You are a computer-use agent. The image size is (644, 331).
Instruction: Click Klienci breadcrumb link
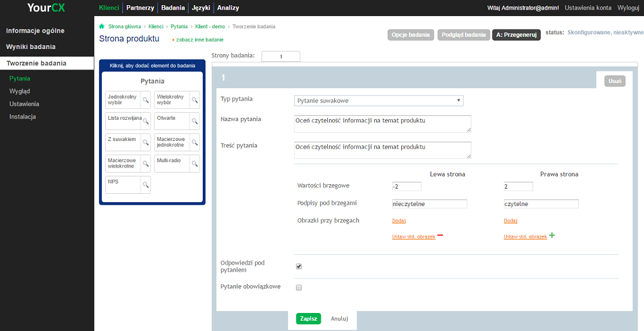[x=156, y=26]
